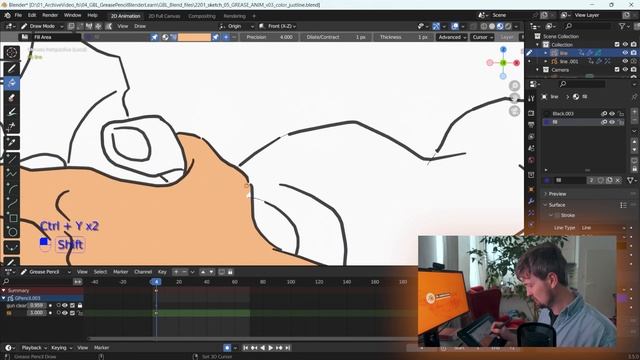Select the Box tool
This screenshot has width=640, height=360.
pos(11,218)
